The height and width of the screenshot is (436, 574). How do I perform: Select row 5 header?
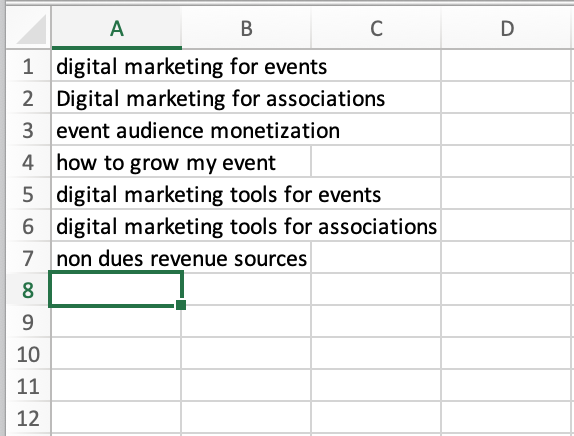coord(28,194)
